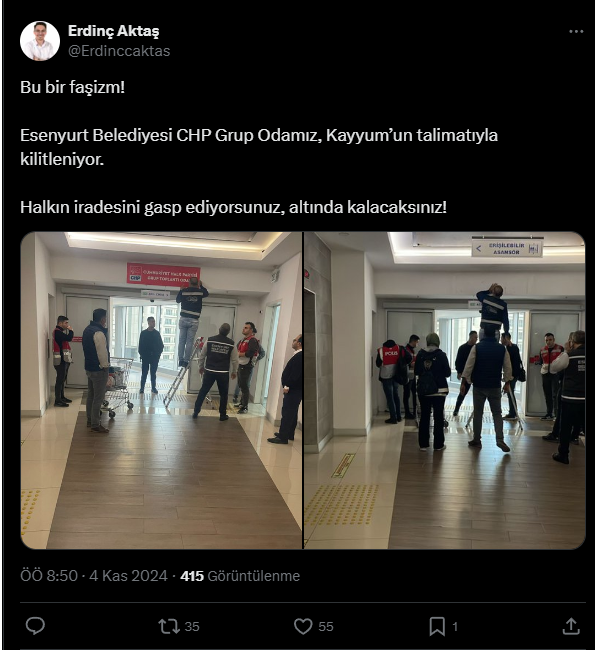Bookmark the tweet with the bookmark icon

coord(437,626)
